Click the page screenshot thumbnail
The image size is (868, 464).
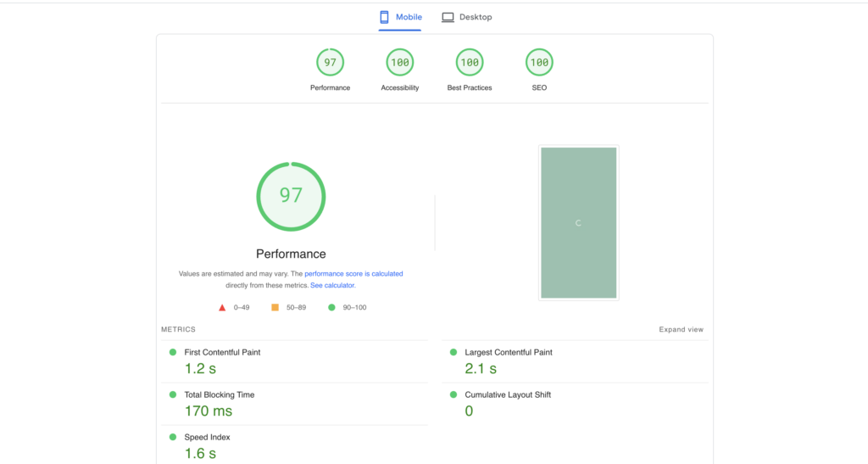click(x=578, y=222)
